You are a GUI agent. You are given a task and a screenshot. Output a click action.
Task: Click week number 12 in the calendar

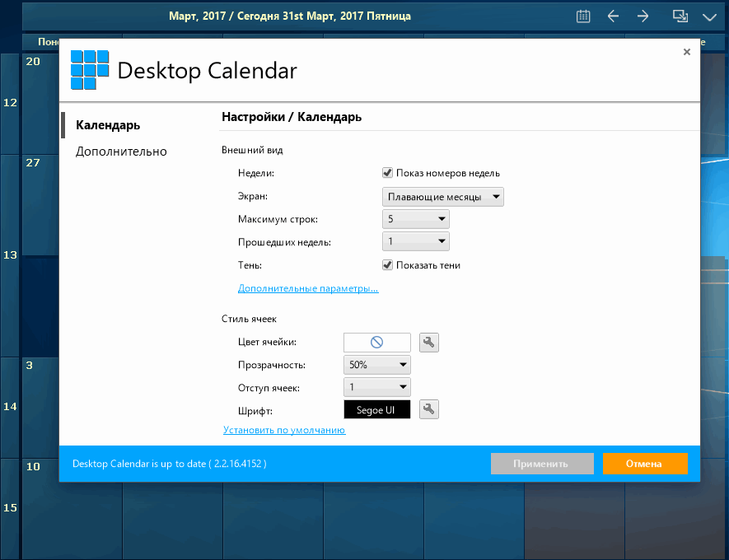10,103
